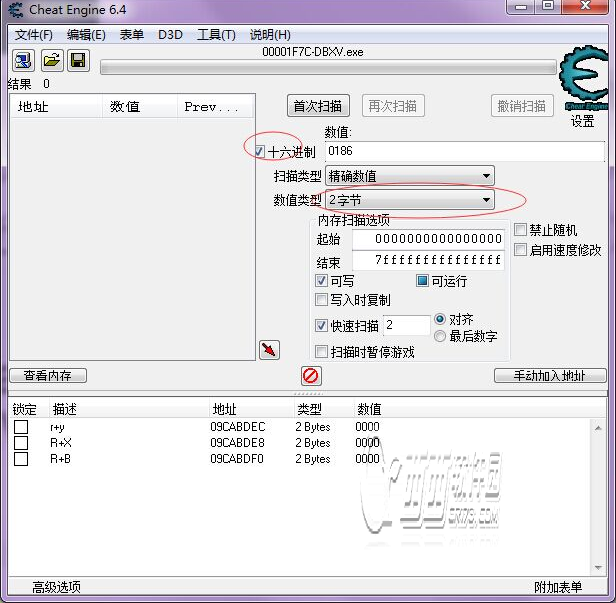
Task: Enable the 写入时复制 checkbox
Action: [x=321, y=300]
